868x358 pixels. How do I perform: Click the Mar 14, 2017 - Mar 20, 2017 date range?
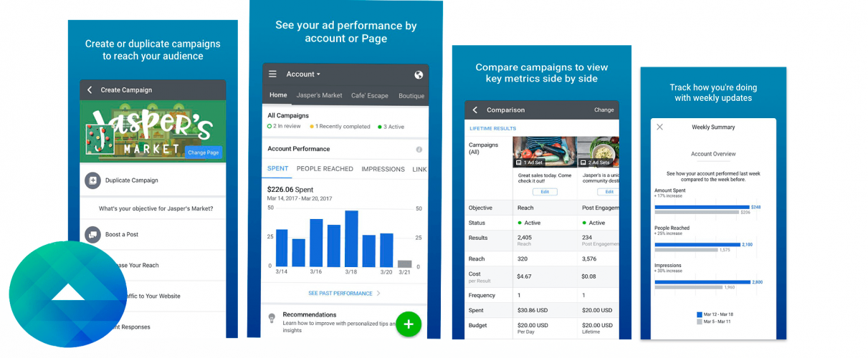(299, 198)
